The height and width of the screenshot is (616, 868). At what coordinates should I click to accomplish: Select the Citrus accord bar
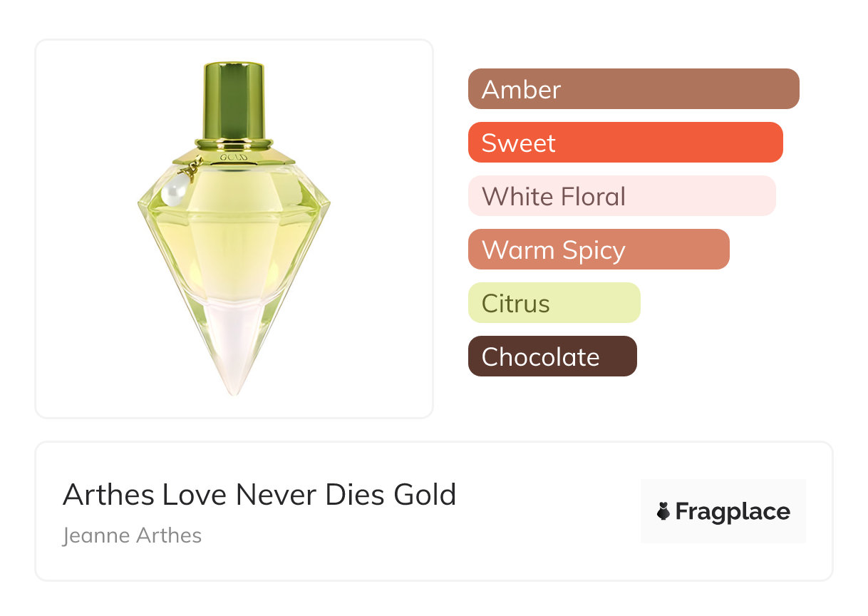point(554,303)
